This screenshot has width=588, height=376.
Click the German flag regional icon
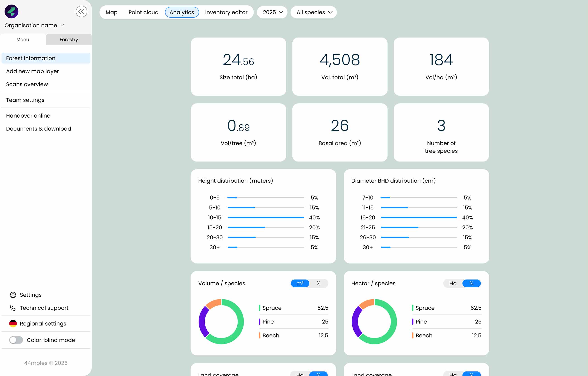(x=13, y=324)
